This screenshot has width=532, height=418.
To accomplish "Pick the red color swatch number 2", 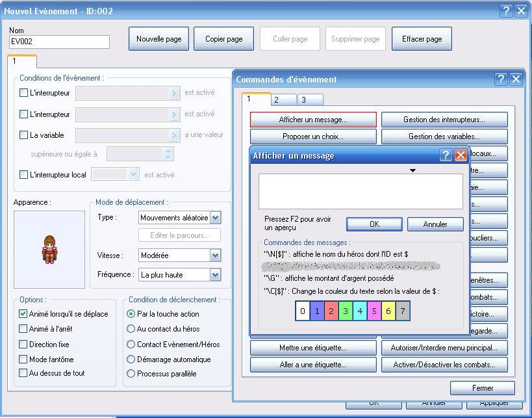I will coord(331,311).
